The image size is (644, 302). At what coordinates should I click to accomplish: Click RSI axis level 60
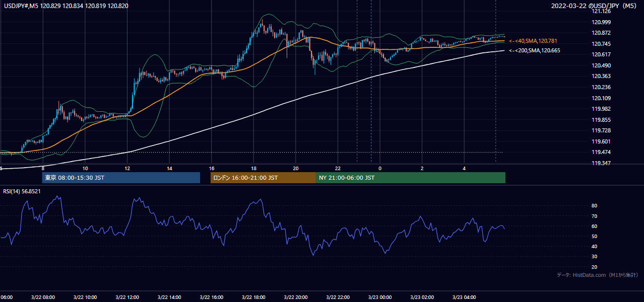[x=595, y=226]
